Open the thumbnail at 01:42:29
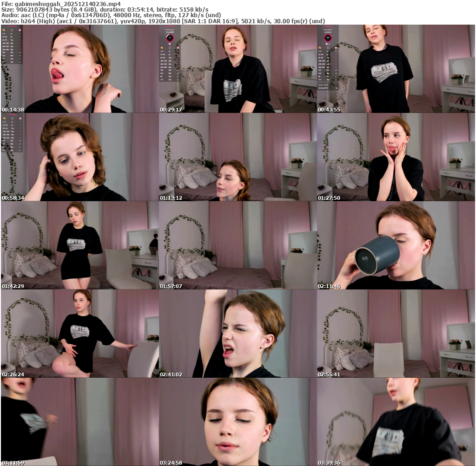Screen dimensions: 476x466 [x=79, y=245]
